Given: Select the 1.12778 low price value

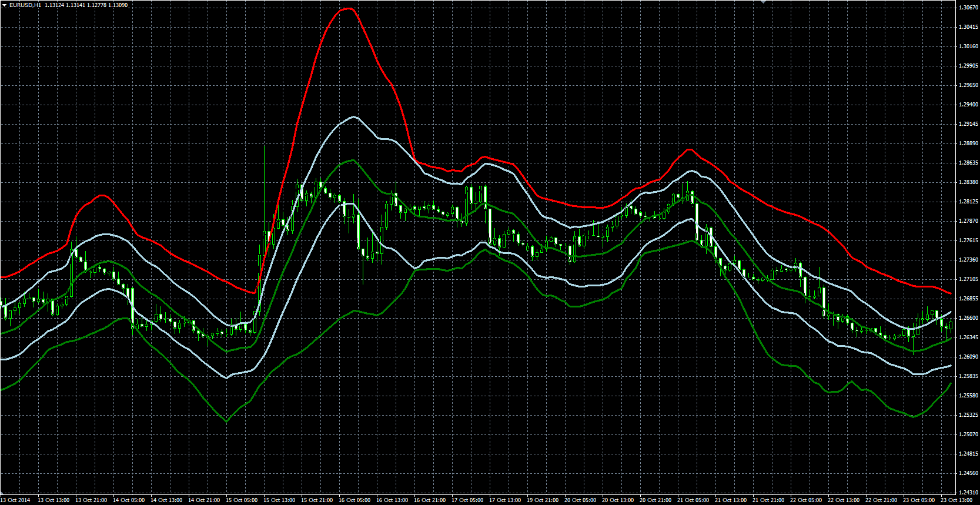Looking at the screenshot, I should (96, 5).
